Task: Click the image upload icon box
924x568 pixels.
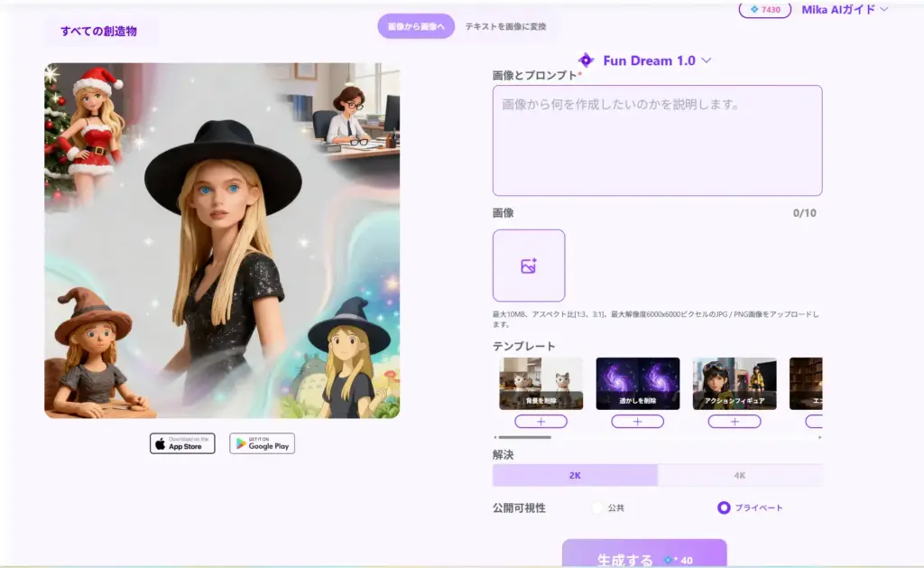Action: [x=529, y=265]
